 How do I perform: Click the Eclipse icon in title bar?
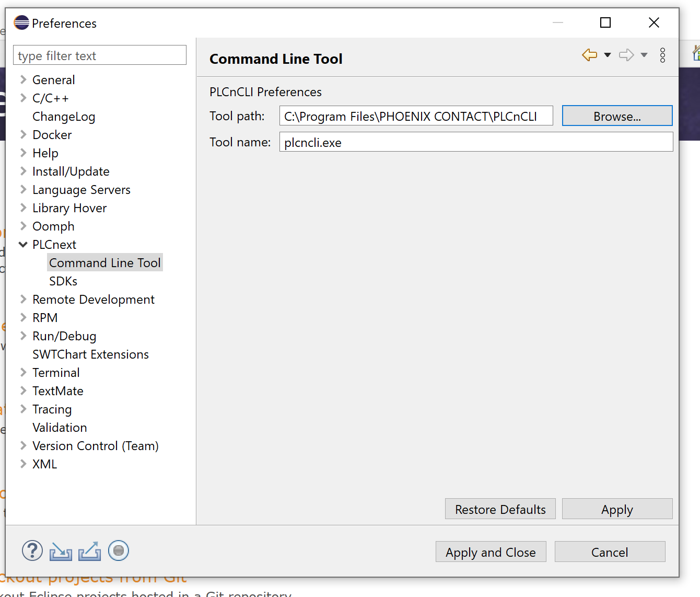click(x=21, y=22)
